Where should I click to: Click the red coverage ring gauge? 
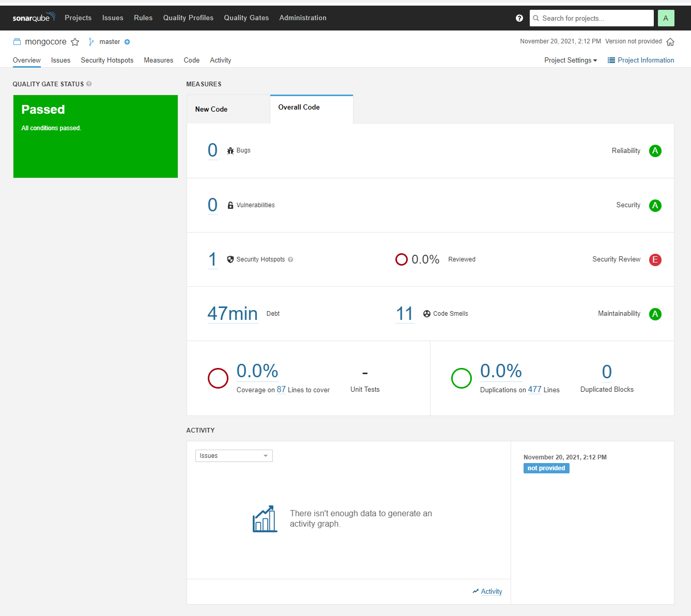click(218, 378)
